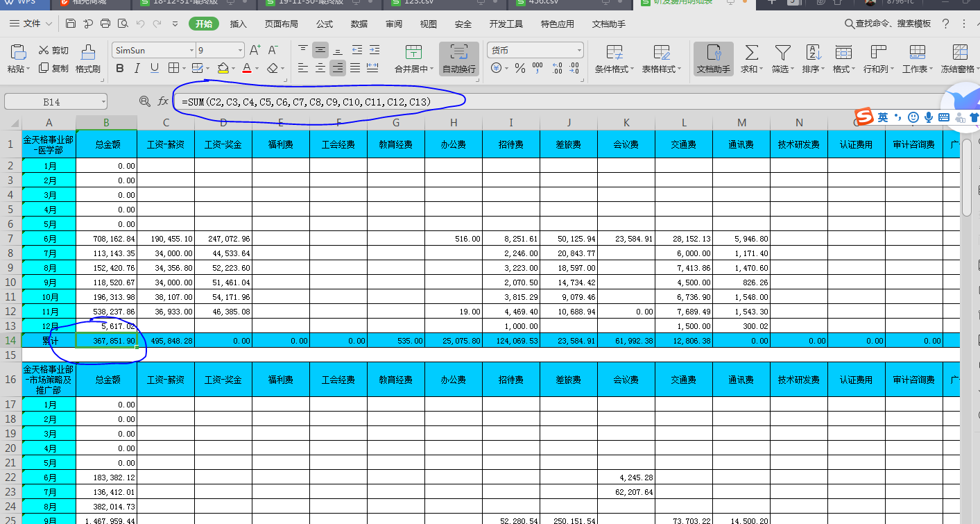Align text left
This screenshot has width=980, height=524.
click(x=303, y=68)
